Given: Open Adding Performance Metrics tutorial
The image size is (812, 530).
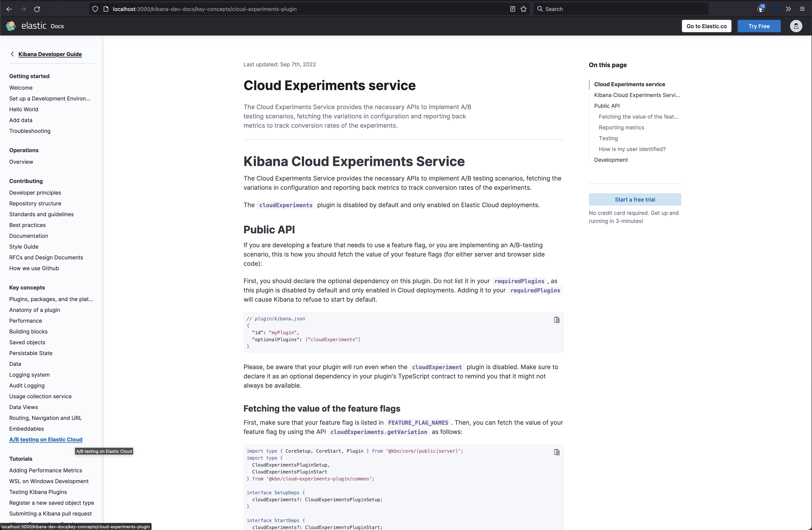Looking at the screenshot, I should click(x=46, y=471).
